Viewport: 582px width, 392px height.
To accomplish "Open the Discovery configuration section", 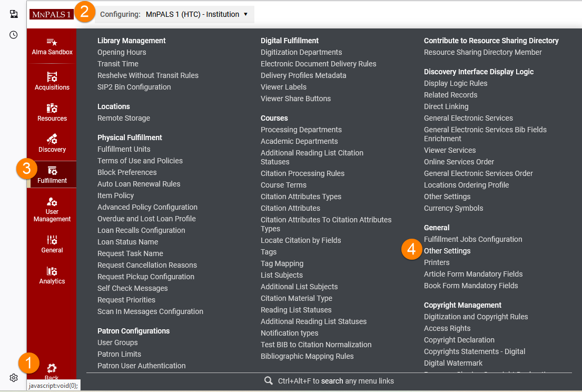I will coord(52,143).
